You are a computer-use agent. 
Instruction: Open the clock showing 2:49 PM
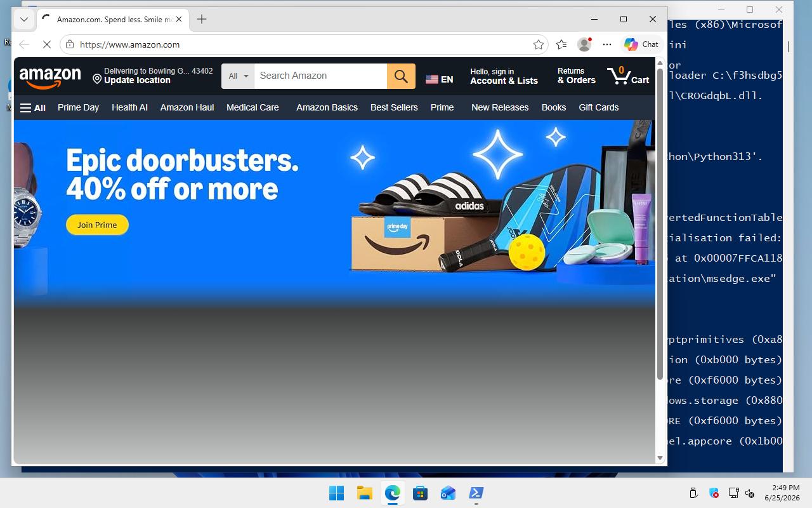click(x=782, y=493)
